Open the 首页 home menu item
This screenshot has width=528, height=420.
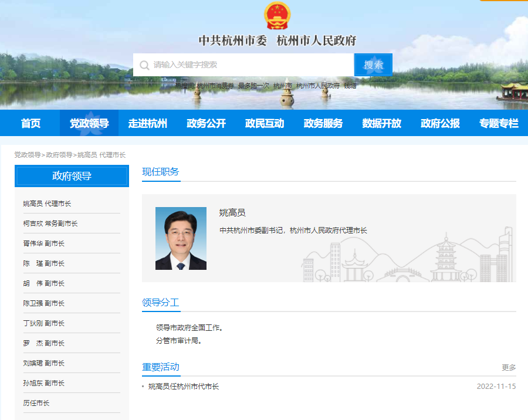pos(31,123)
